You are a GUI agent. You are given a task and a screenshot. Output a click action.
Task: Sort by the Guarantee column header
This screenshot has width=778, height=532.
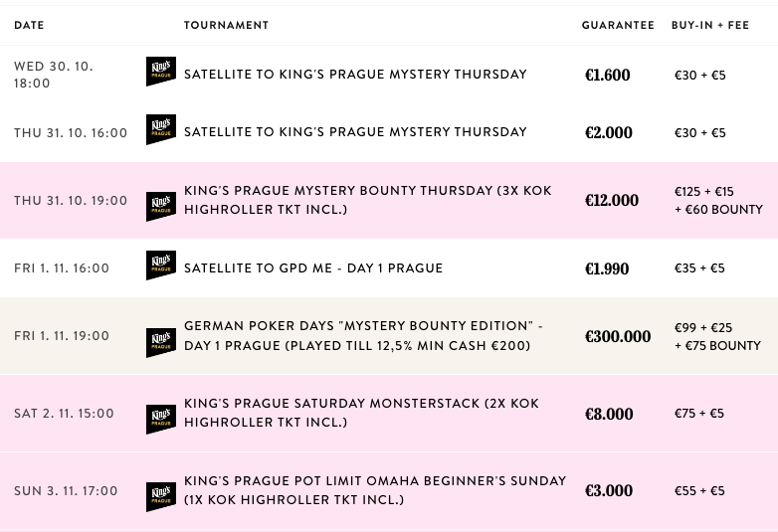(x=618, y=25)
